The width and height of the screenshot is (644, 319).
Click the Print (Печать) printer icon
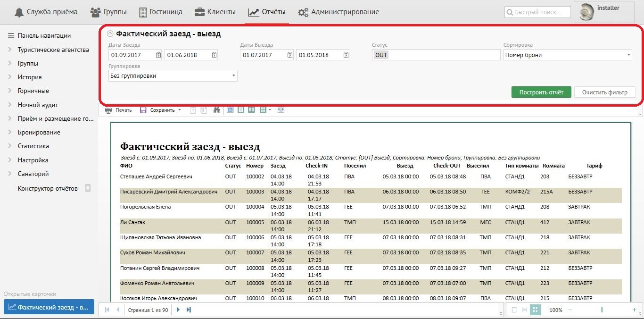(108, 110)
